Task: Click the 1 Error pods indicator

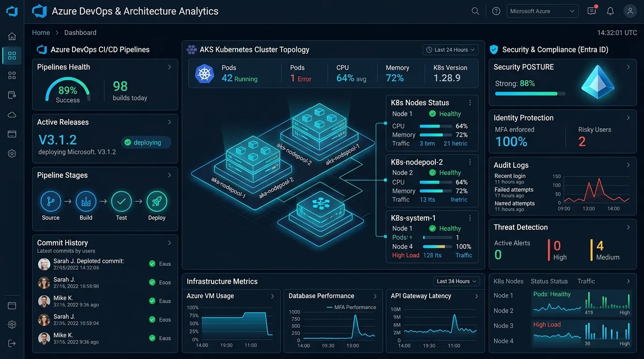Action: 300,79
